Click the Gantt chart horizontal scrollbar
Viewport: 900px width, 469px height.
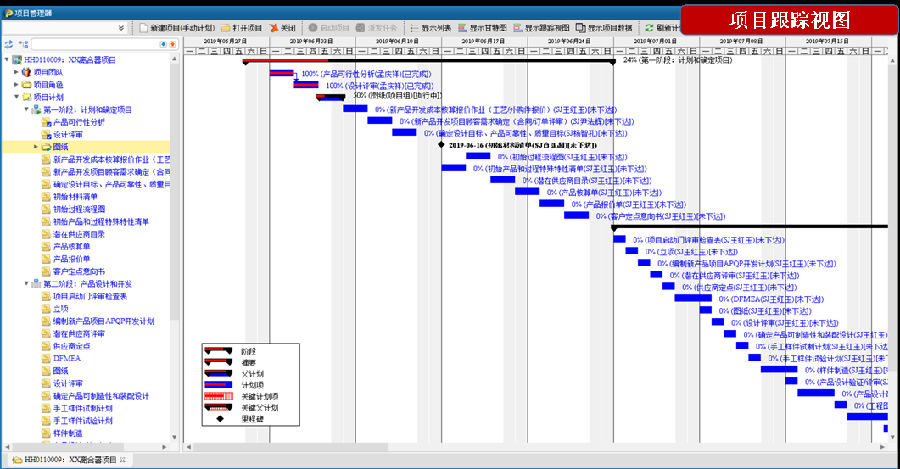click(290, 447)
